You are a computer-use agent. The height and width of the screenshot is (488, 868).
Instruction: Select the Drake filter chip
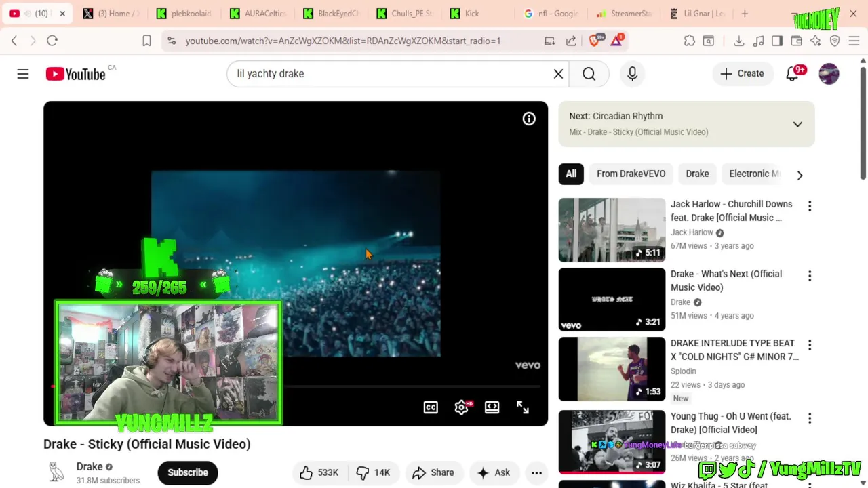(x=697, y=174)
